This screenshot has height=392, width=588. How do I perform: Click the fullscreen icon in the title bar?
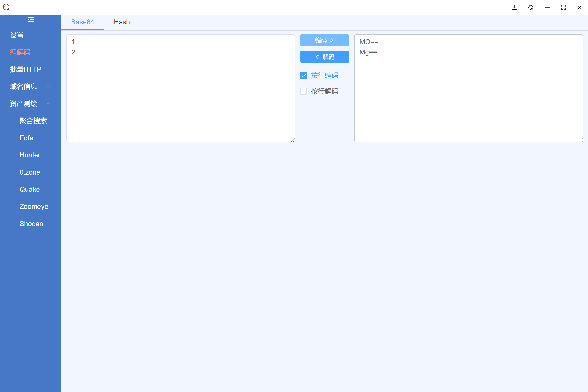[563, 8]
